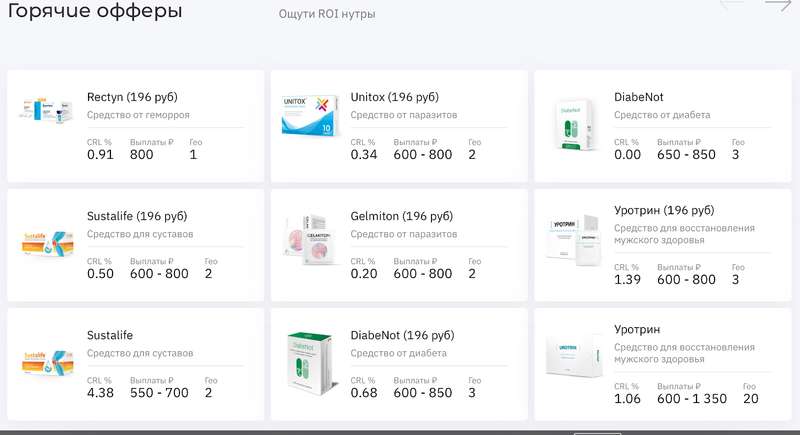The image size is (800, 435).
Task: Click the Unitox (196 руб) title
Action: (x=396, y=98)
